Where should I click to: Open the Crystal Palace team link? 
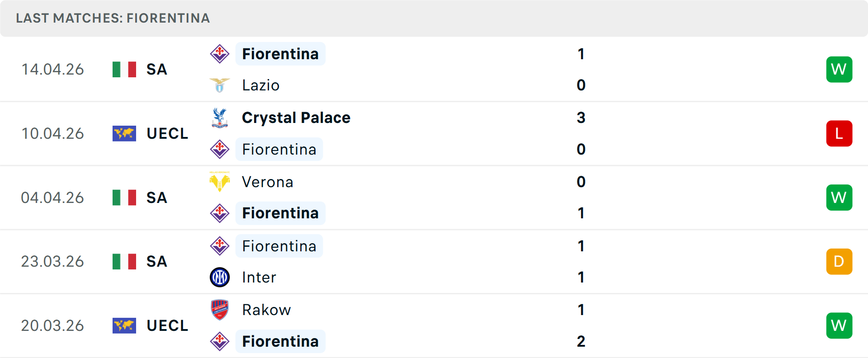point(296,118)
